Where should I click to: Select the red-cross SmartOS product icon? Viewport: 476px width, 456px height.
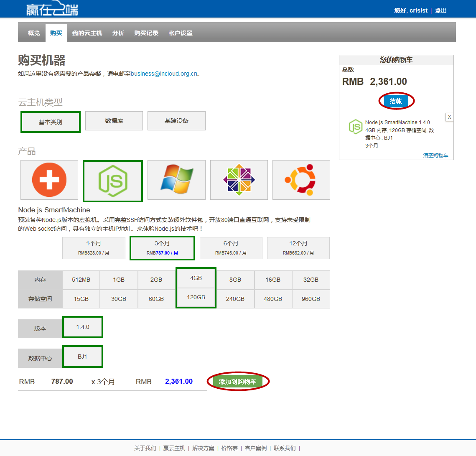pyautogui.click(x=49, y=180)
